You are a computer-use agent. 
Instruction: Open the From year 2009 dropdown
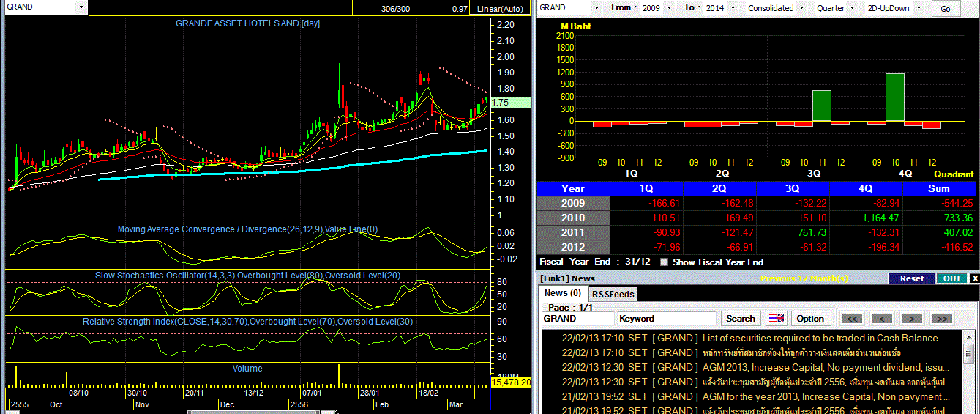(x=669, y=7)
